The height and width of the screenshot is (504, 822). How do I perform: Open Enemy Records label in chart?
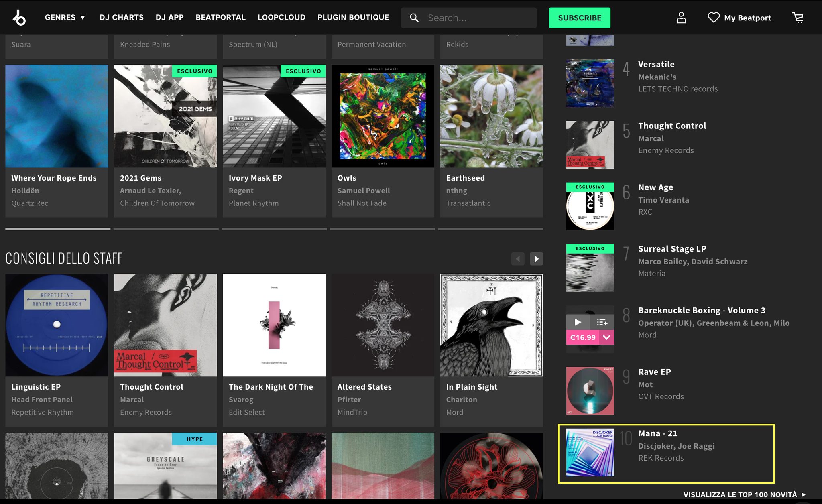[666, 150]
